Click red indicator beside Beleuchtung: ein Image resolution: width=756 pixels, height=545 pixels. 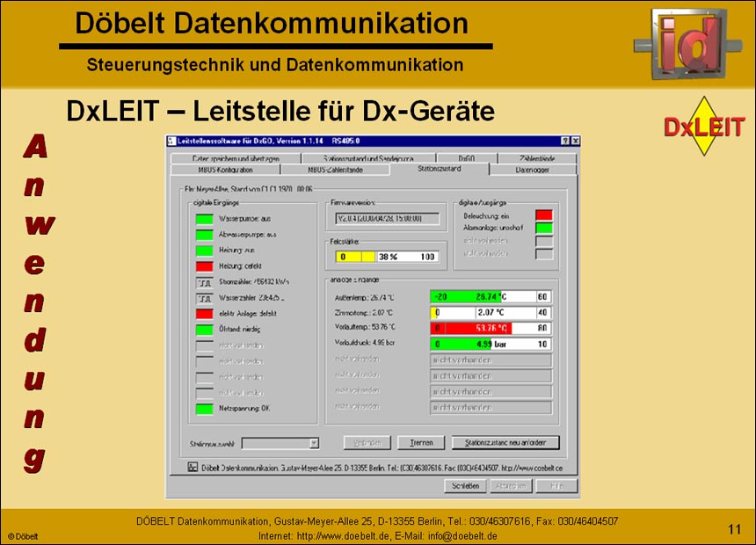pyautogui.click(x=544, y=215)
